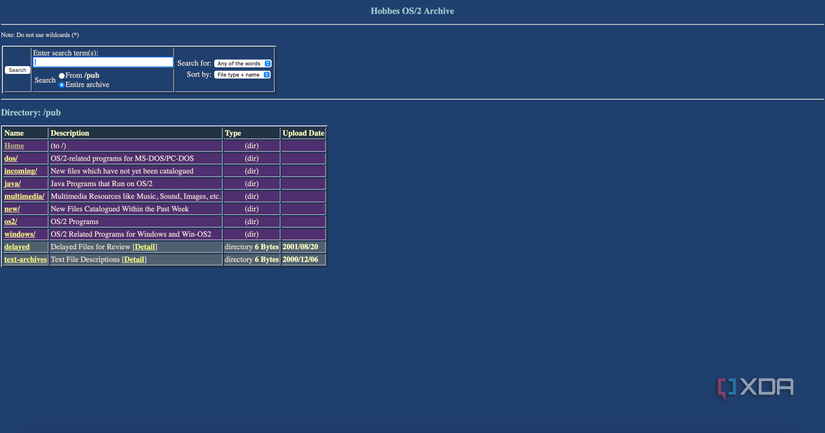Open the windows/ directory link
Viewport: 825px width, 433px height.
[20, 234]
